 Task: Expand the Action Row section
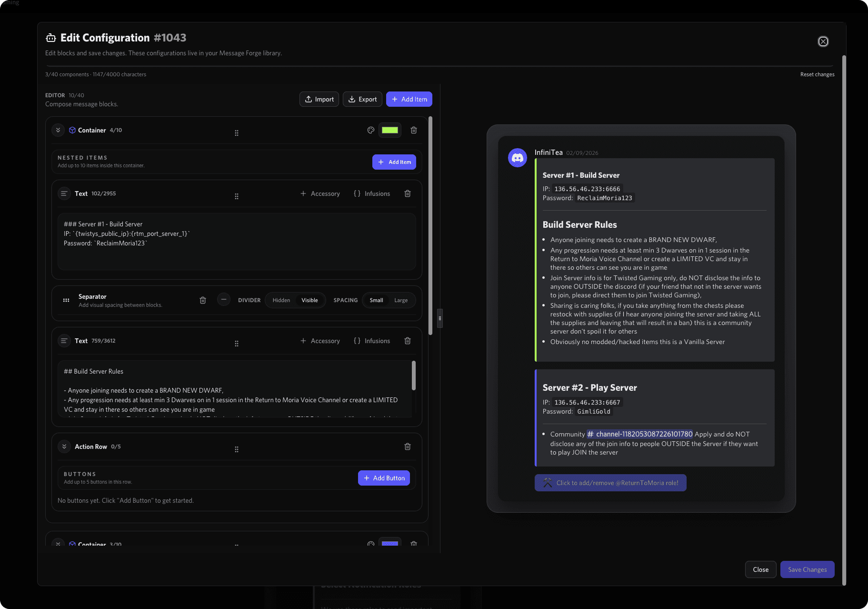pos(64,447)
